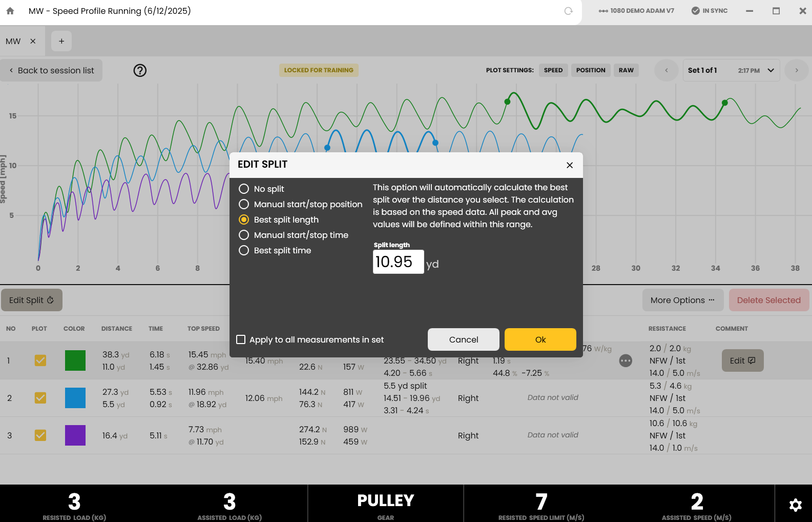The height and width of the screenshot is (522, 812).
Task: Enable Apply to all measurements in set
Action: coord(241,339)
